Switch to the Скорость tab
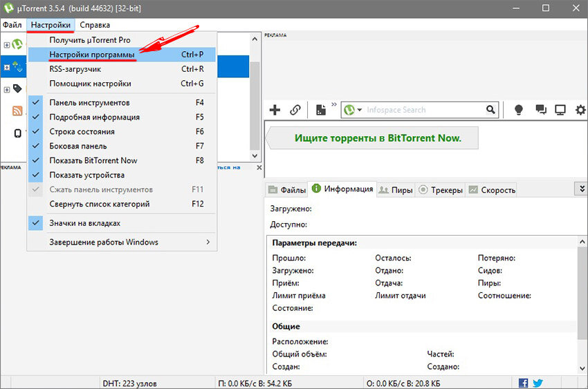 pos(491,190)
